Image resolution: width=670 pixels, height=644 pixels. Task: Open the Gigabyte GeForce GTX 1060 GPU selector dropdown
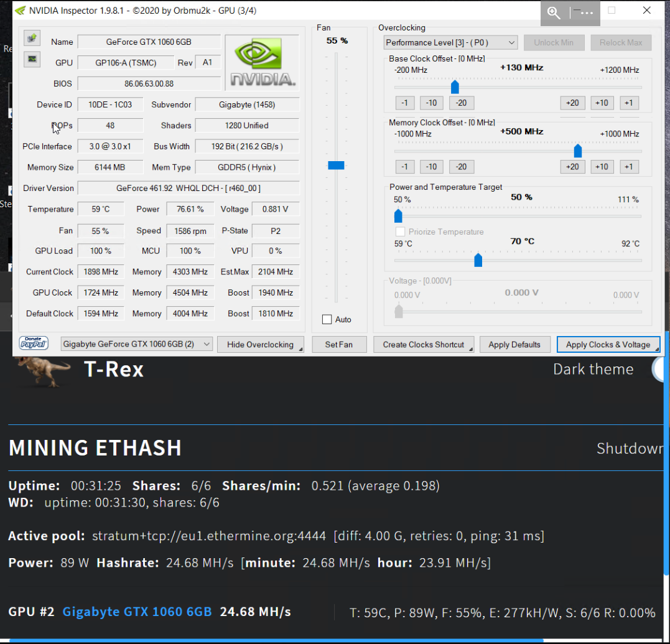(136, 344)
